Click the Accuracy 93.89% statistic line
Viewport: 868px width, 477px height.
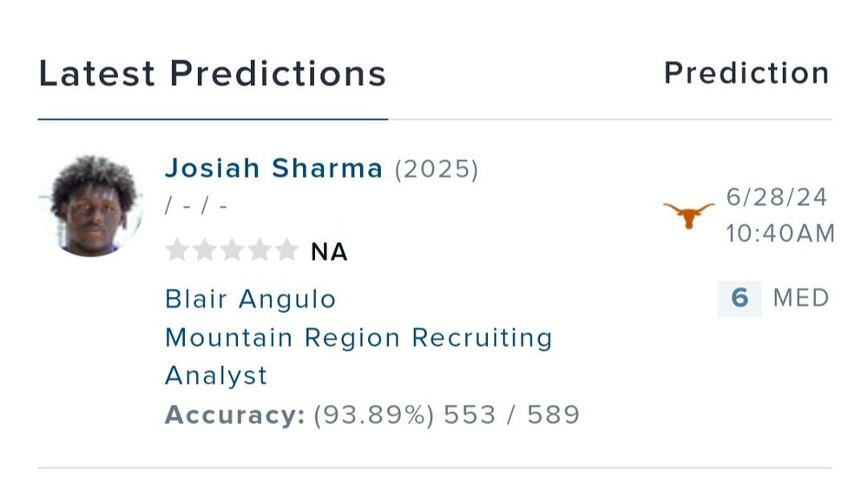coord(372,415)
